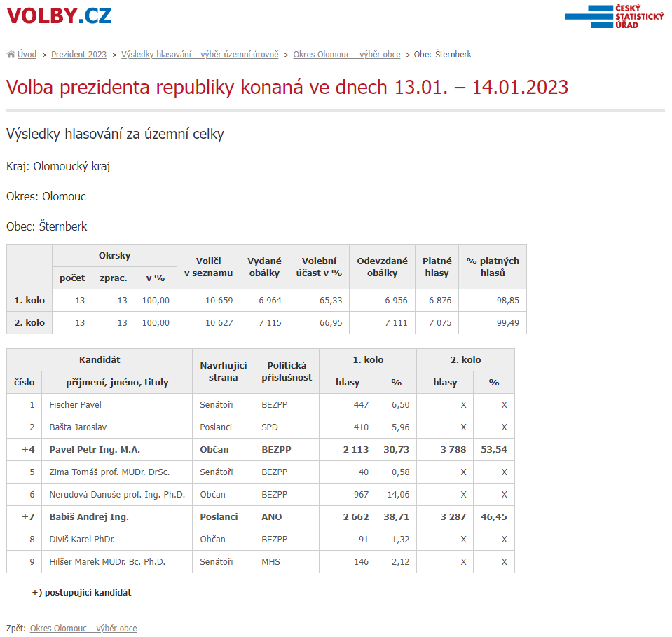Click the Politická příslušnost column header
Viewport: 672px width, 637px height.
(x=286, y=371)
